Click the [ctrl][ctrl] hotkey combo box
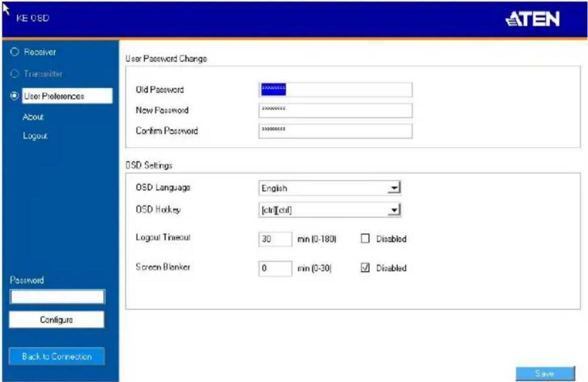Image resolution: width=588 pixels, height=382 pixels. 329,210
